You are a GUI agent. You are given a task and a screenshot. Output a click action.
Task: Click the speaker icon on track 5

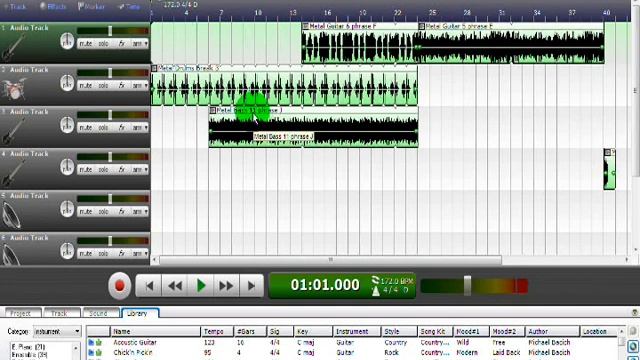(11, 215)
